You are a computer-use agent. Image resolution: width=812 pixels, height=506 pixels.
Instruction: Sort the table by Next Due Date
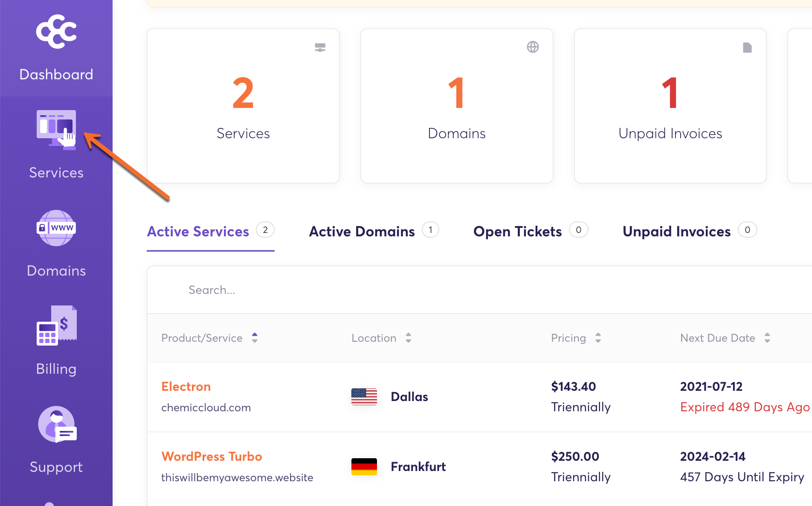[767, 338]
